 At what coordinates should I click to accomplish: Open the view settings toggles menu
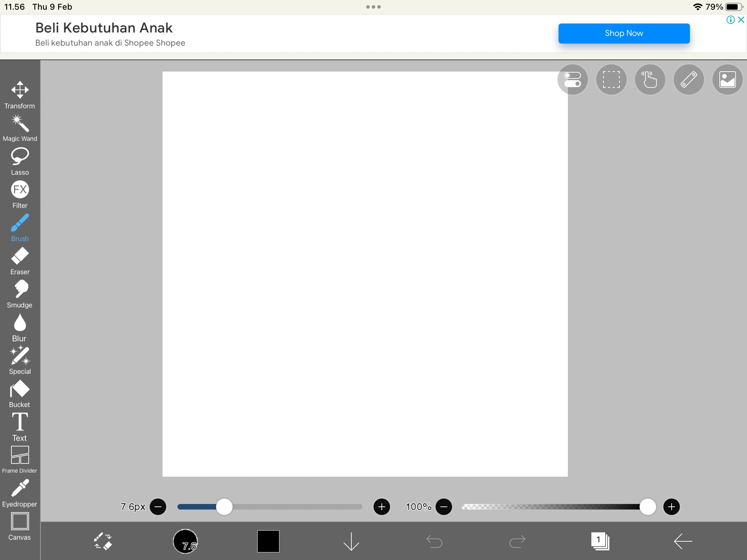point(572,80)
